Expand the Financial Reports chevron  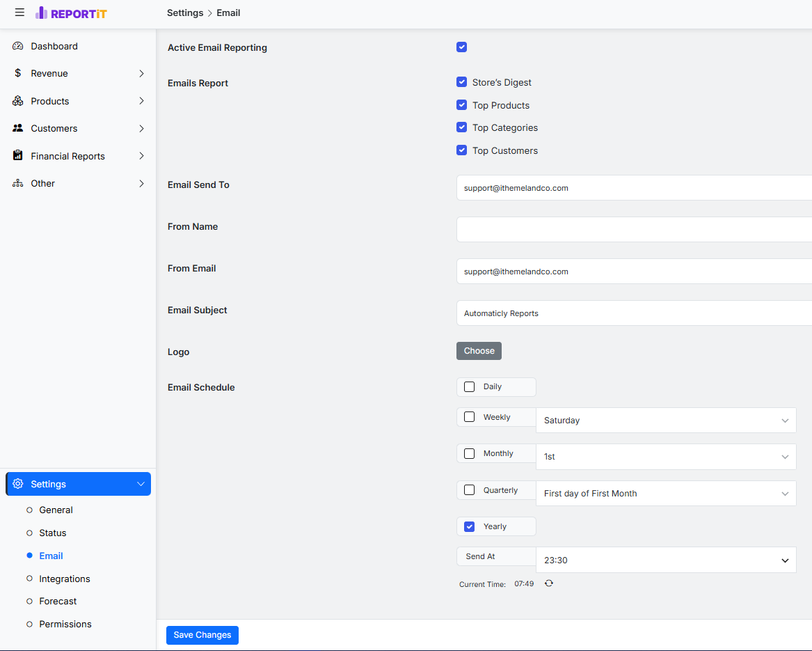pos(141,155)
